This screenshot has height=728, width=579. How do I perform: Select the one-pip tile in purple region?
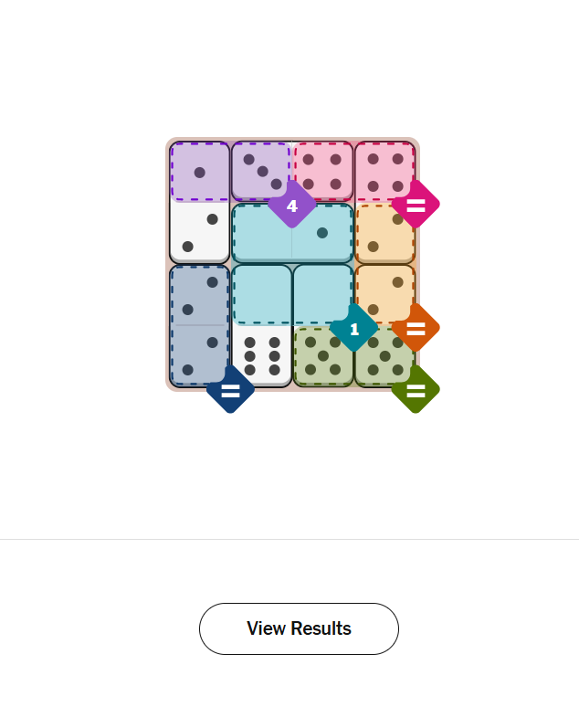200,171
